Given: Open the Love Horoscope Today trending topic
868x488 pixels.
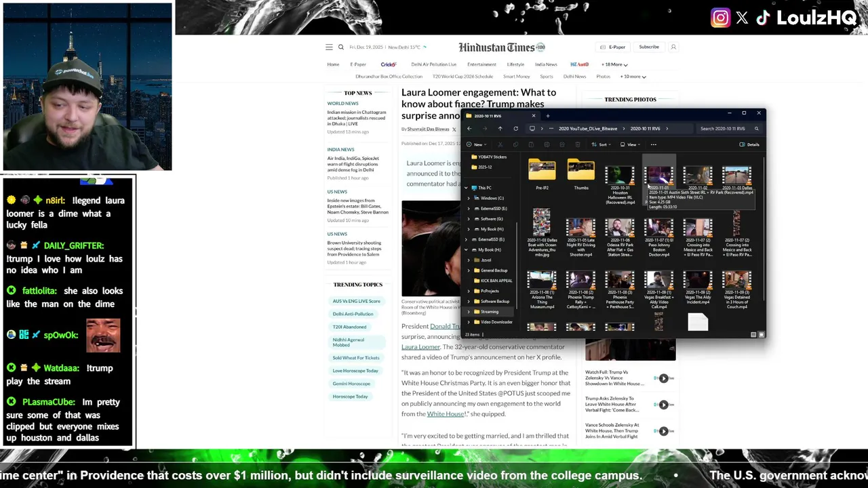Looking at the screenshot, I should point(355,371).
